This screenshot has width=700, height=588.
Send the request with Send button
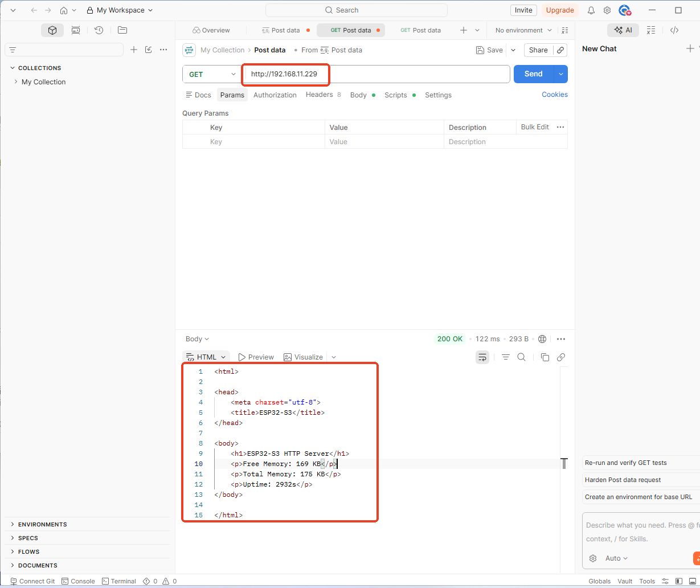[534, 74]
